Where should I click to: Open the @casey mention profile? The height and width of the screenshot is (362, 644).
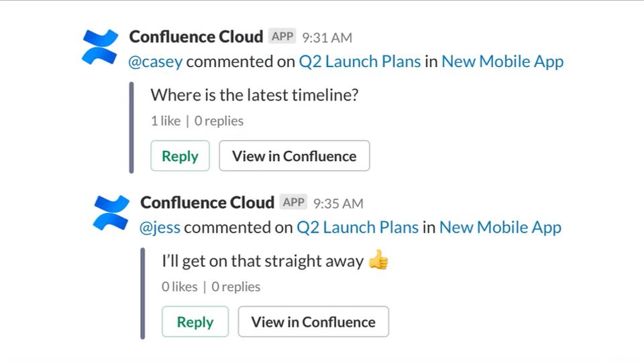pyautogui.click(x=156, y=62)
